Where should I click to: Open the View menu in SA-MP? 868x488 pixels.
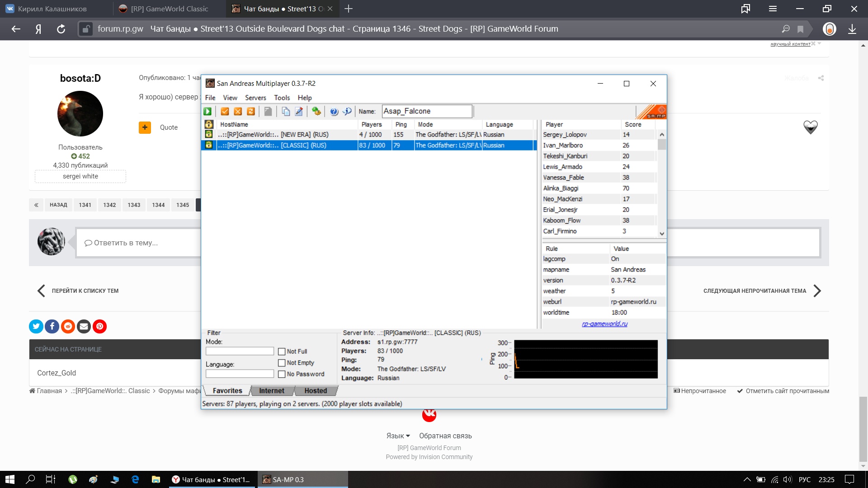pyautogui.click(x=230, y=98)
